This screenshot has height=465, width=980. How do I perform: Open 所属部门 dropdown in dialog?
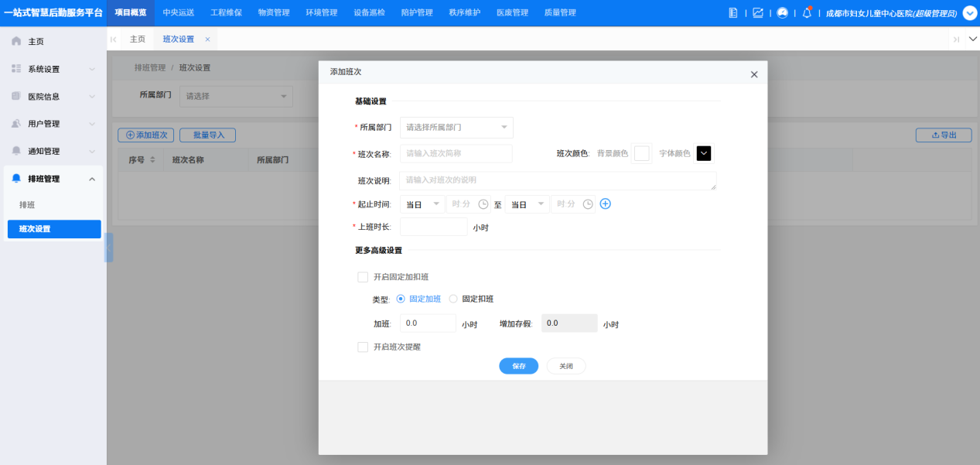(456, 127)
